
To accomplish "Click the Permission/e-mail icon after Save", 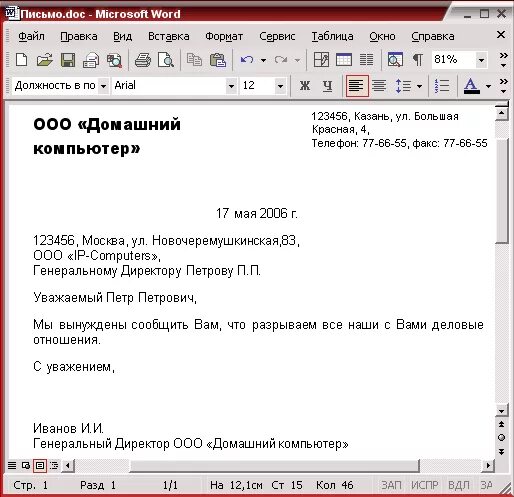I will point(91,60).
